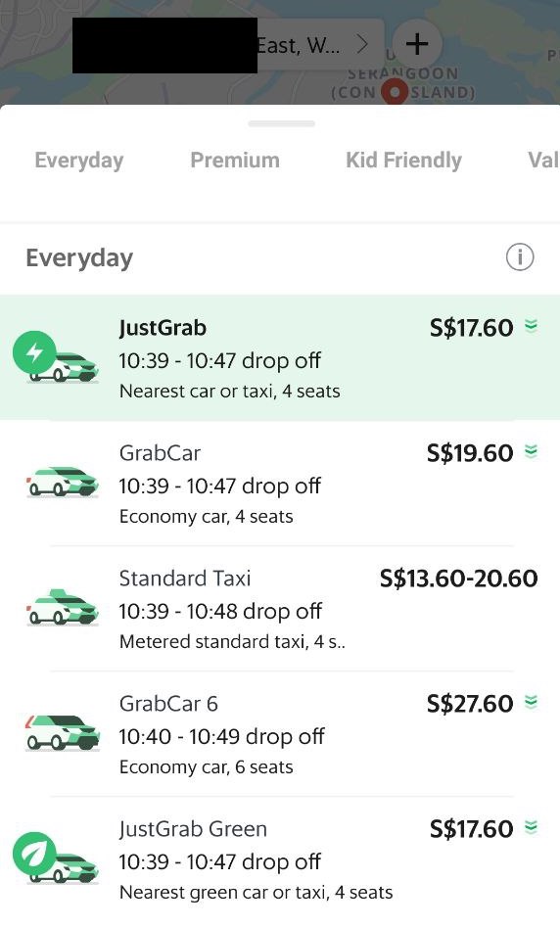Screen dimensions: 560x927
Task: Select the Everyday category tab
Action: coord(79,161)
